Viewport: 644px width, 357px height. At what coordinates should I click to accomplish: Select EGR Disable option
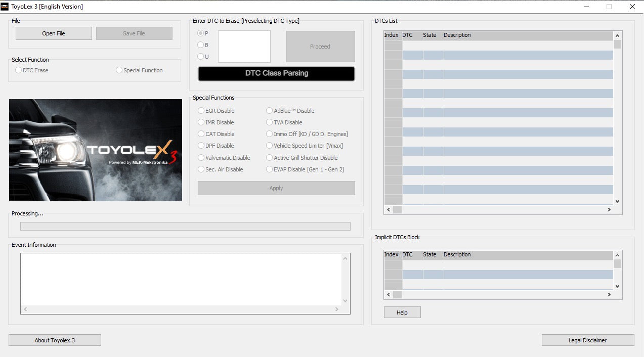click(x=216, y=111)
